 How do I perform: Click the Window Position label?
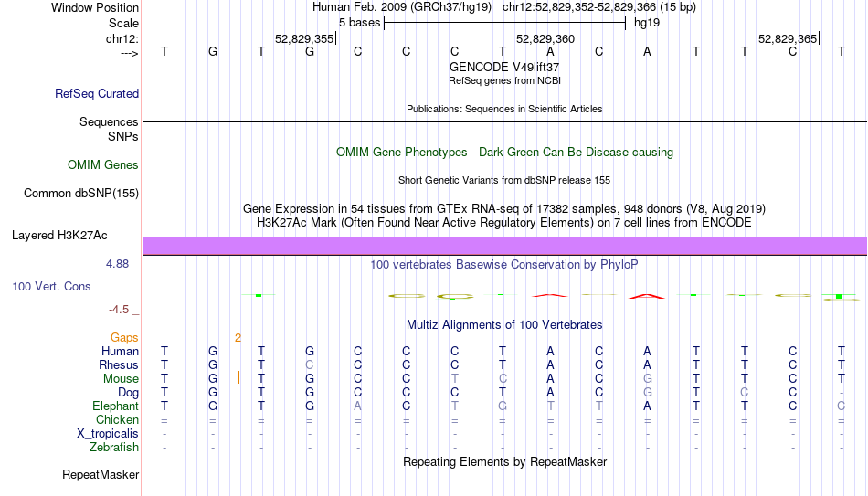pos(95,7)
